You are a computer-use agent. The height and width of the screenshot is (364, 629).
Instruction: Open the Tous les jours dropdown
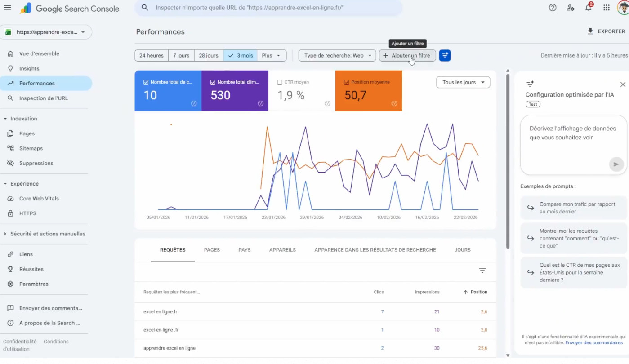point(463,82)
